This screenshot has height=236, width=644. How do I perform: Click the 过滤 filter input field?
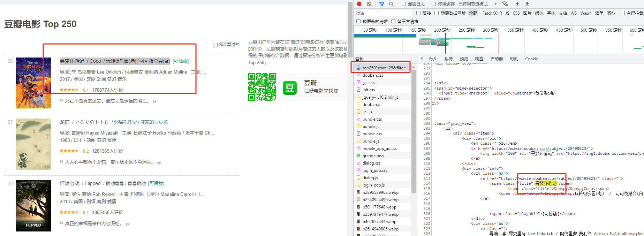tap(383, 13)
